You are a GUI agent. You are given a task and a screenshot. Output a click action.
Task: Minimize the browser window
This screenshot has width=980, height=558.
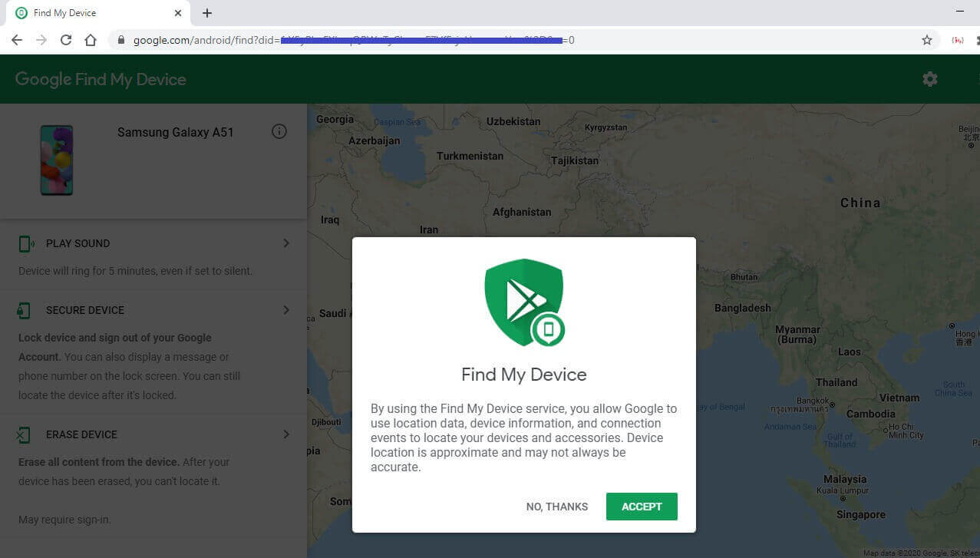pos(960,12)
